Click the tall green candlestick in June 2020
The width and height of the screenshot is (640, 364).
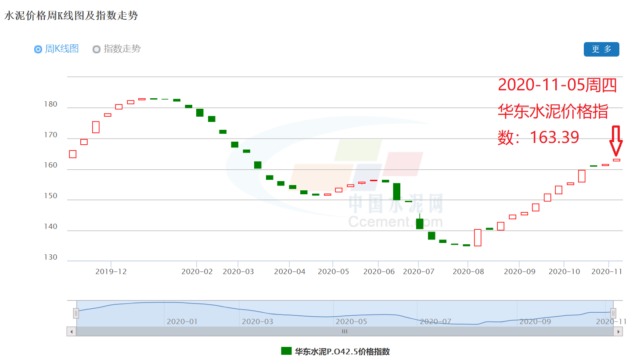(x=397, y=192)
